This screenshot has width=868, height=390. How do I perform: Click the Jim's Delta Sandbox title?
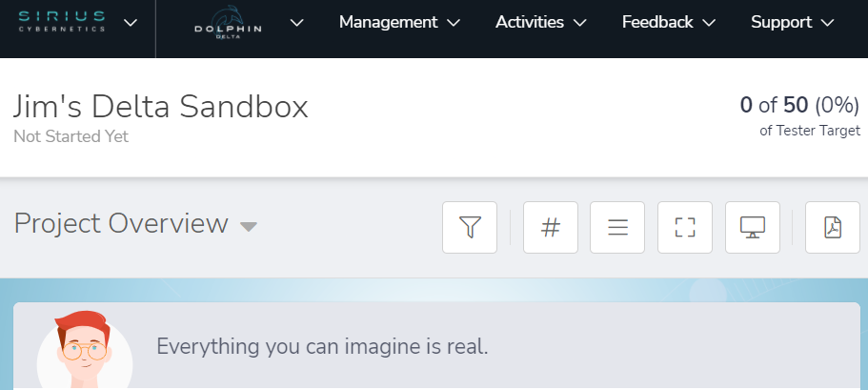coord(161,106)
